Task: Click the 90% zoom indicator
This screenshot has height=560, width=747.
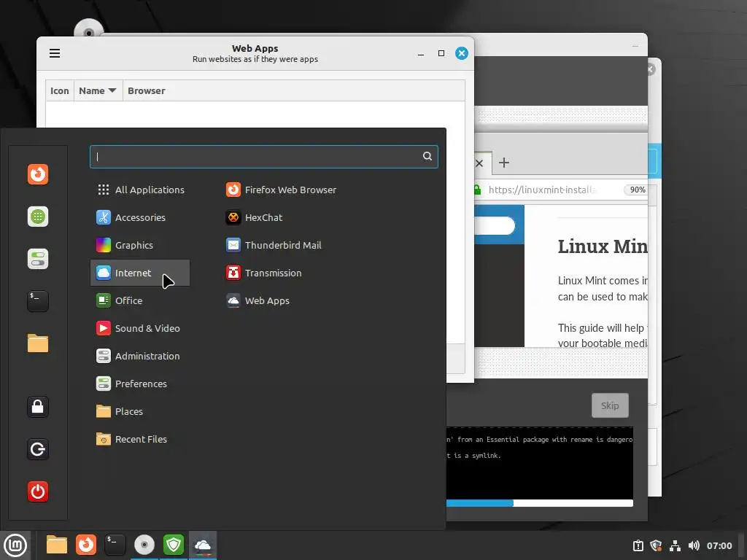Action: click(637, 190)
